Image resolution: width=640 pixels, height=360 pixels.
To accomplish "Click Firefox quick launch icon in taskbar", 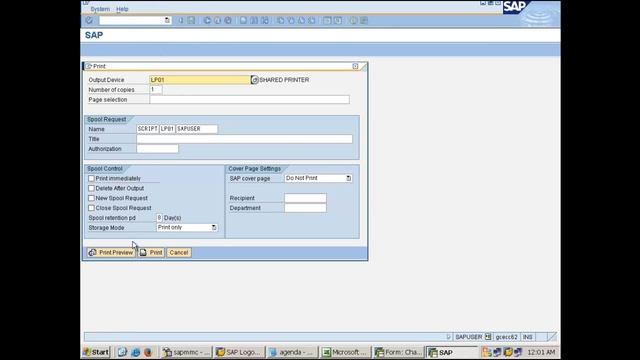I will 148,352.
